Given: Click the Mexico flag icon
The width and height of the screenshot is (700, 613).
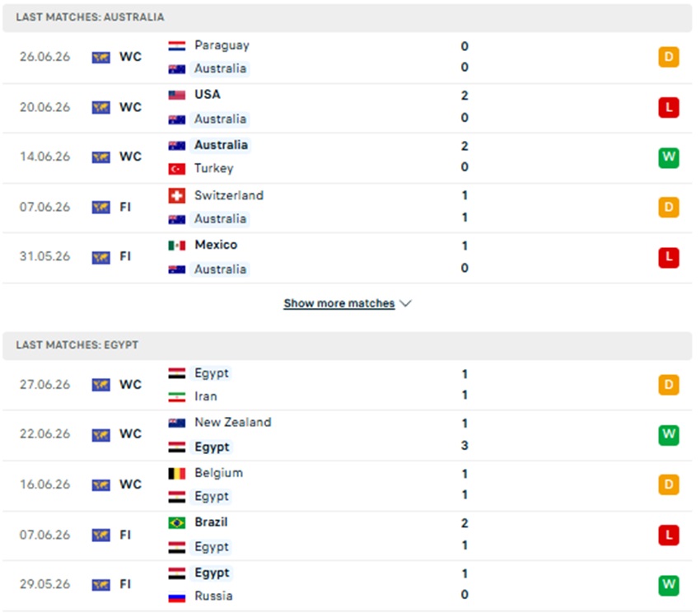Looking at the screenshot, I should [177, 246].
